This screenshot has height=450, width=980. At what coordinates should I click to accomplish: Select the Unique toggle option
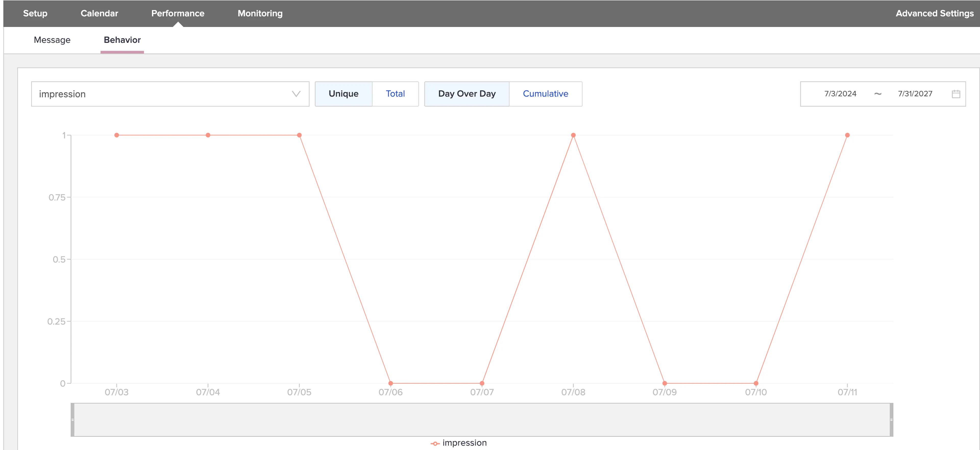(343, 94)
